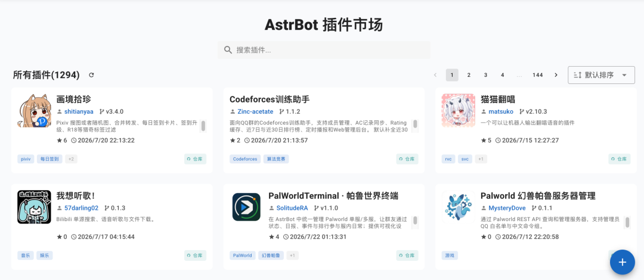Go to page 2
Screen dimensions: 644x280
tap(469, 74)
